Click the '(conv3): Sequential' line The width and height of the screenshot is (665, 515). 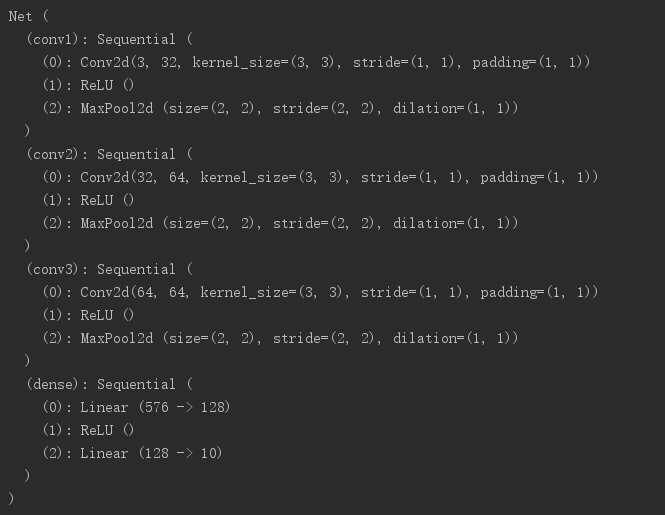click(109, 269)
